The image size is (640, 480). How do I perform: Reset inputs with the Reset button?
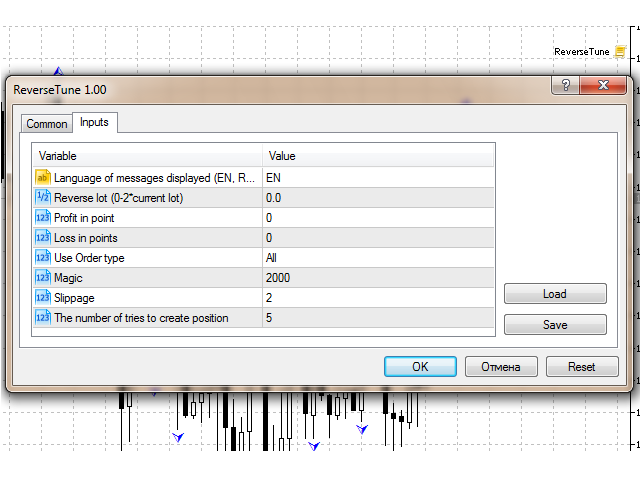click(x=581, y=367)
